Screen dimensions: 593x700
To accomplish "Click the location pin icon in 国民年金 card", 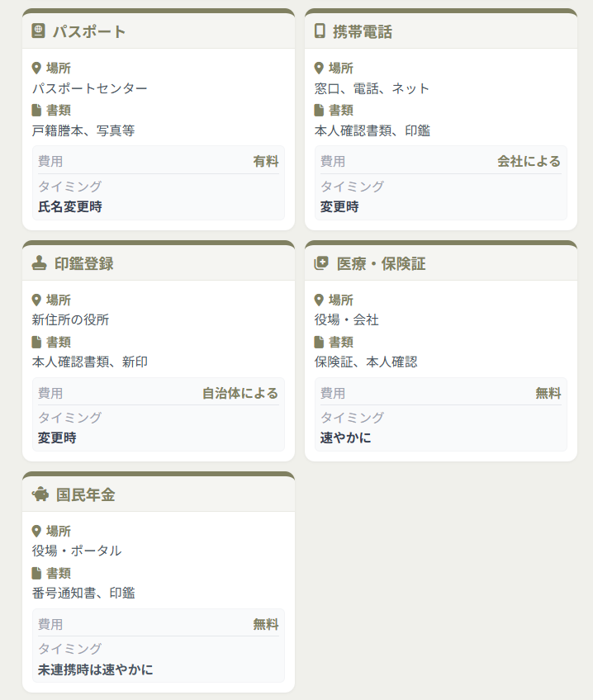I will [x=36, y=531].
